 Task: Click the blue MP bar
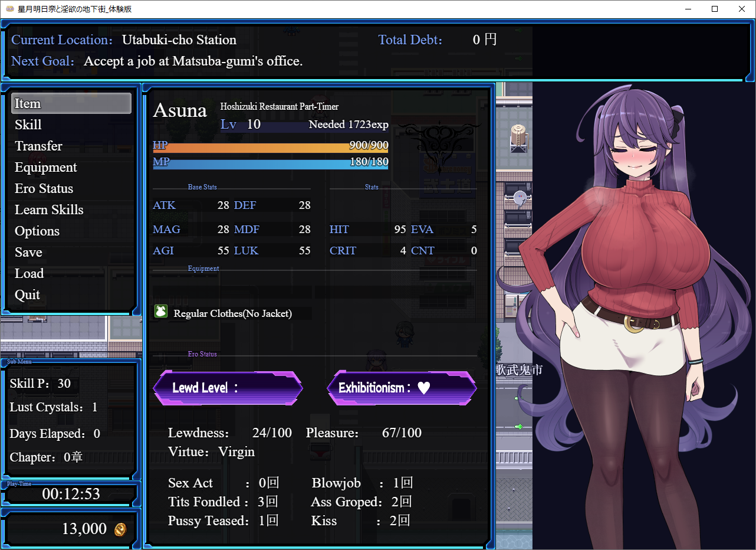270,163
